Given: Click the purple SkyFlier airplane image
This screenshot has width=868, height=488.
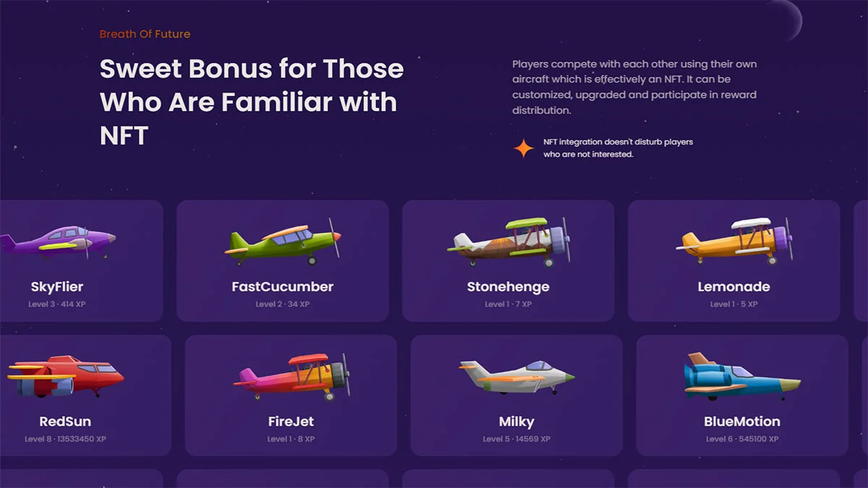Looking at the screenshot, I should point(58,241).
